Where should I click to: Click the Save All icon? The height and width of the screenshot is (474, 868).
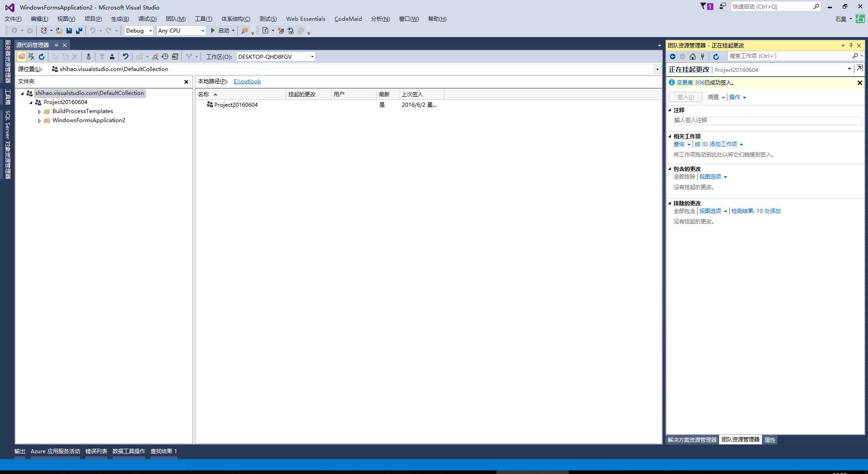pos(79,31)
